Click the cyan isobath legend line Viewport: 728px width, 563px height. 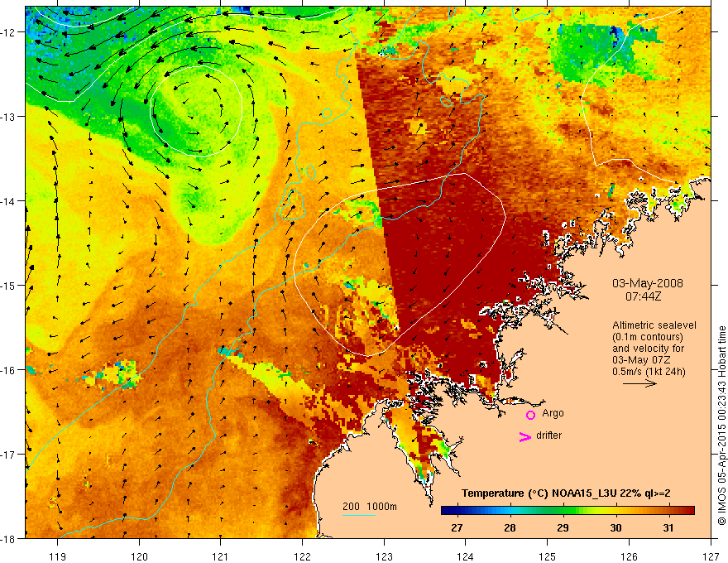[x=359, y=515]
